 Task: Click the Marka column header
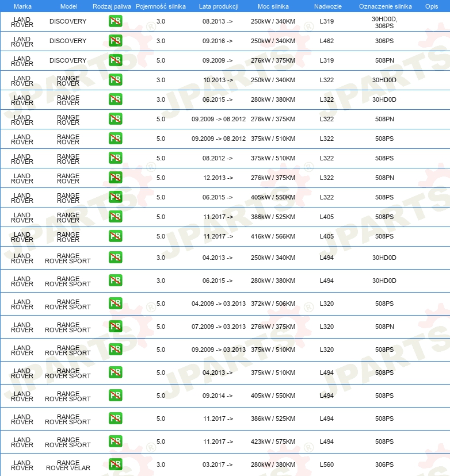tap(22, 6)
